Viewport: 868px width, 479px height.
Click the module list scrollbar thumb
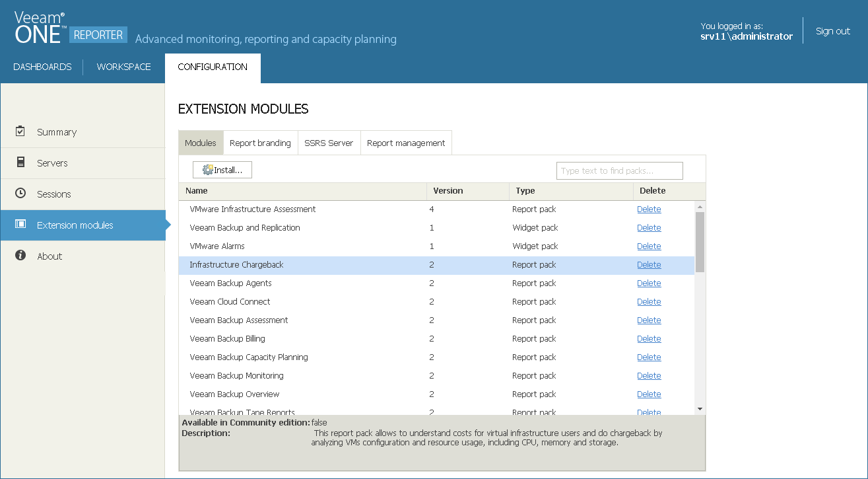700,242
